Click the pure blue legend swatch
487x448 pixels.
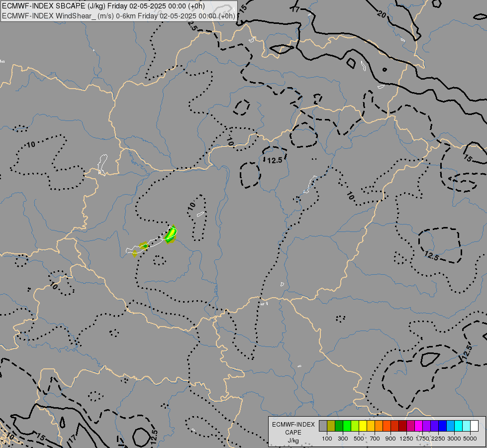[443, 426]
